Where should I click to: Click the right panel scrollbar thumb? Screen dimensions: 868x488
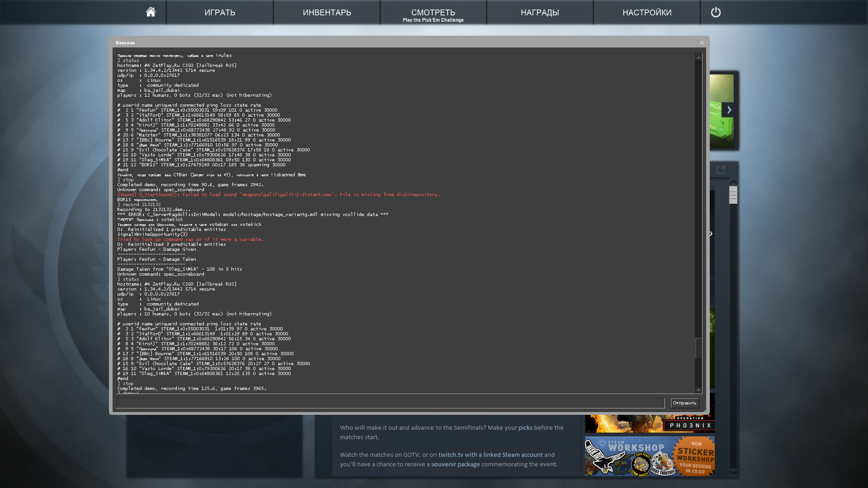pyautogui.click(x=733, y=195)
